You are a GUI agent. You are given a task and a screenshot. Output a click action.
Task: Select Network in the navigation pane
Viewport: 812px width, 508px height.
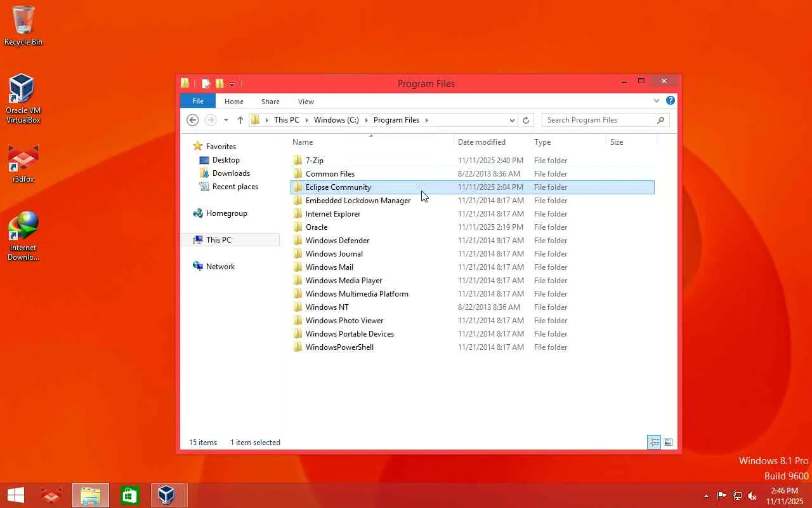tap(220, 267)
